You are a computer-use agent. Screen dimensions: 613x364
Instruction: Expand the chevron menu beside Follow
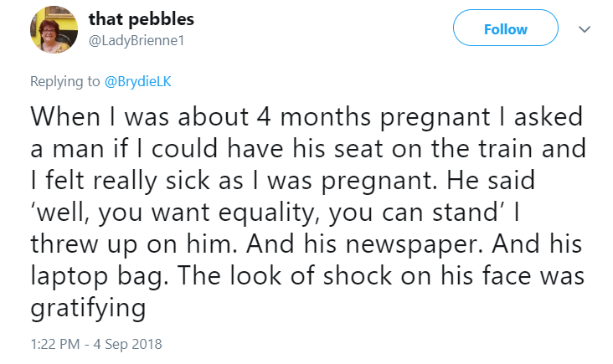pyautogui.click(x=585, y=28)
